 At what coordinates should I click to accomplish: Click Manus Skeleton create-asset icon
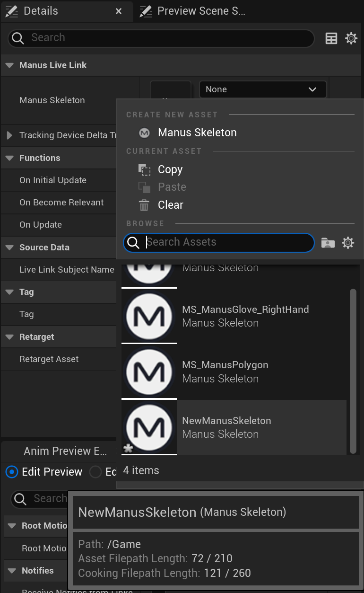tap(144, 133)
